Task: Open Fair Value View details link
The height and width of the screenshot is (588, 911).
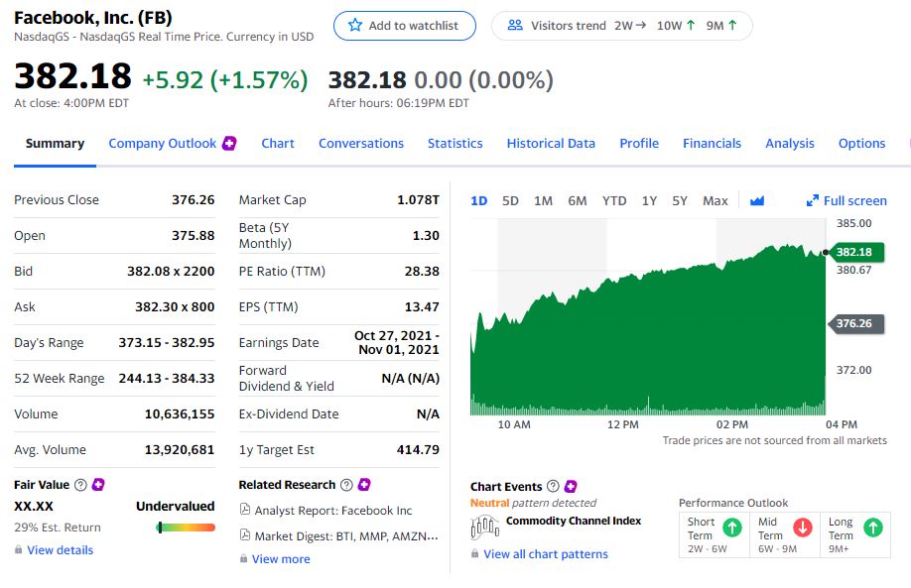Action: (60, 549)
